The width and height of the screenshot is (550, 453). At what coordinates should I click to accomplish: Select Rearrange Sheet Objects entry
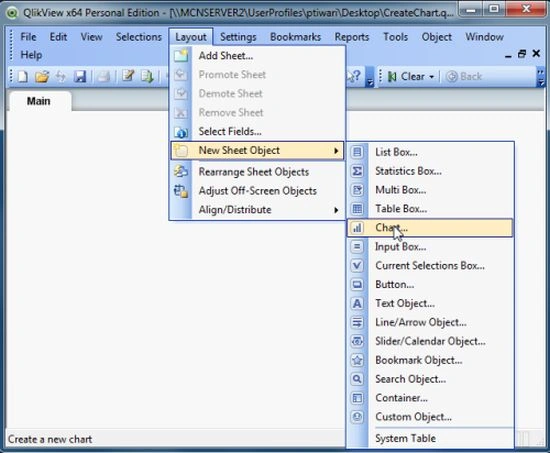(x=257, y=172)
